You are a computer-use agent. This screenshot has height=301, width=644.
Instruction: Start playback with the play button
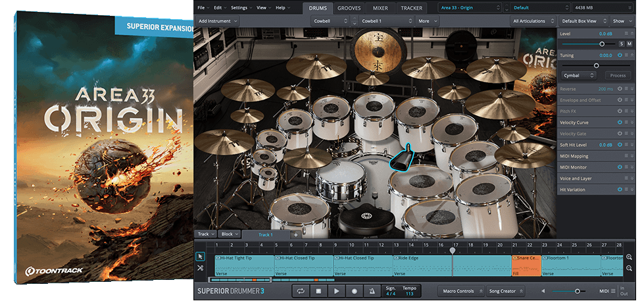pyautogui.click(x=336, y=291)
